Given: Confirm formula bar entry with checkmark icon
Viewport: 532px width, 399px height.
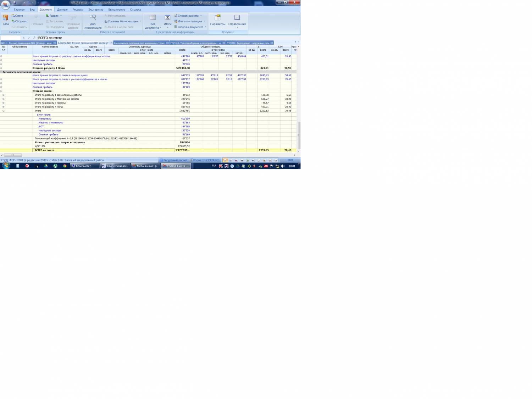Looking at the screenshot, I should [29, 38].
